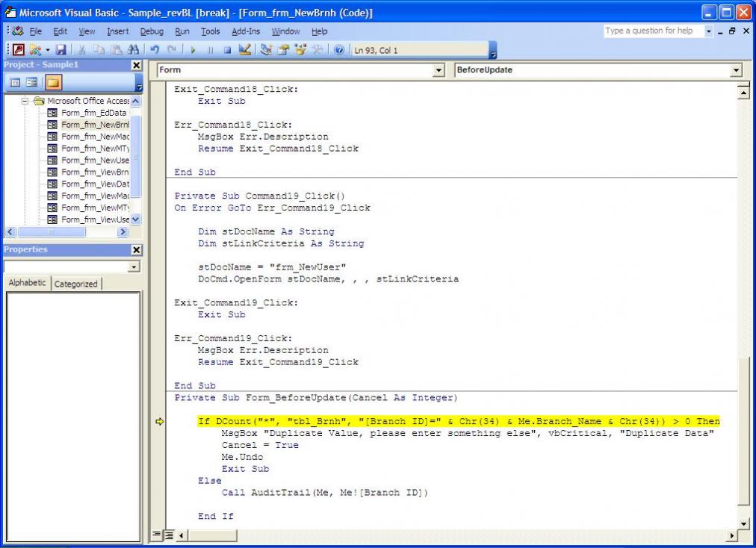Click the Find binoculars icon
Screen dimensions: 756x548
click(131, 51)
